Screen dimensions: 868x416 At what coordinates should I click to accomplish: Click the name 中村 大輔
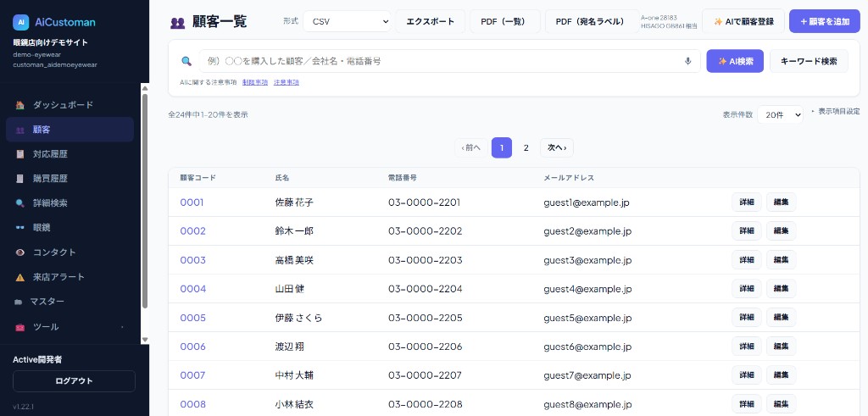[294, 375]
